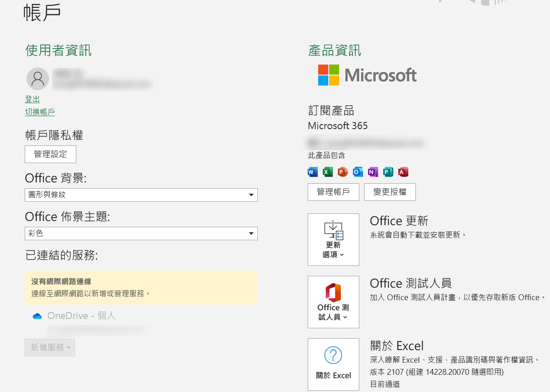
Task: Click the 訂閱產品 heading
Action: [331, 111]
